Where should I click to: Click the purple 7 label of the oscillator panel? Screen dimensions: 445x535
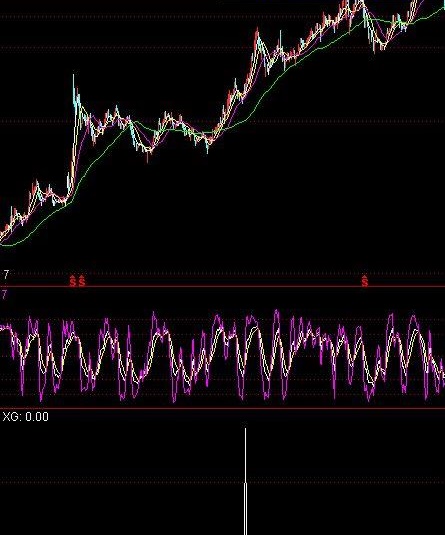[x=4, y=294]
